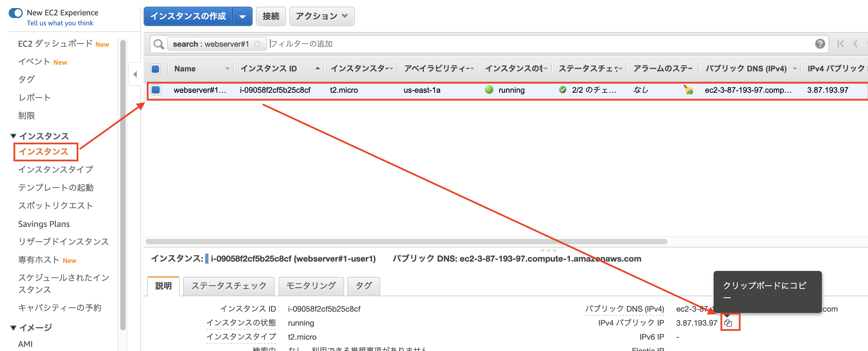Click the pane resize dots handle
Image resolution: width=868 pixels, height=351 pixels.
pyautogui.click(x=548, y=250)
